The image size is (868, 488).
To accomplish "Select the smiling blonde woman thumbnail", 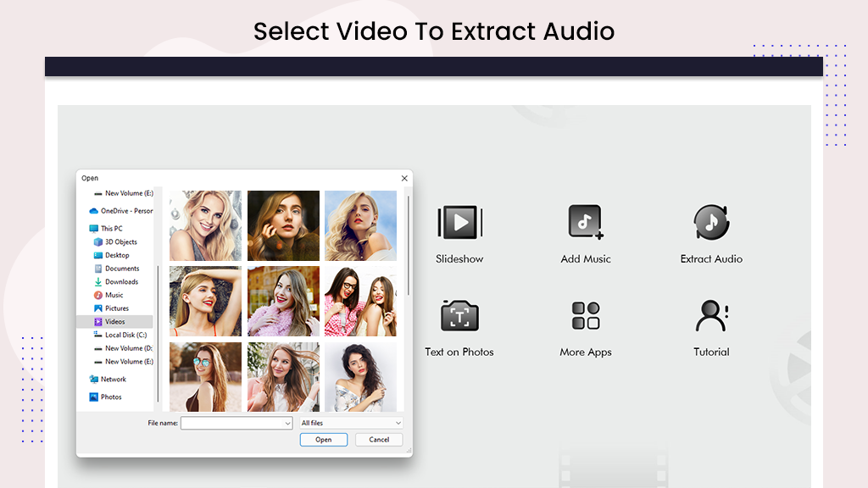I will tap(205, 225).
